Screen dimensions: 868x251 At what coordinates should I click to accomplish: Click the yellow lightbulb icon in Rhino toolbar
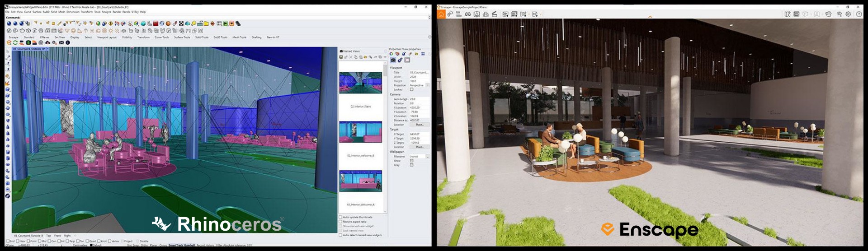193,23
